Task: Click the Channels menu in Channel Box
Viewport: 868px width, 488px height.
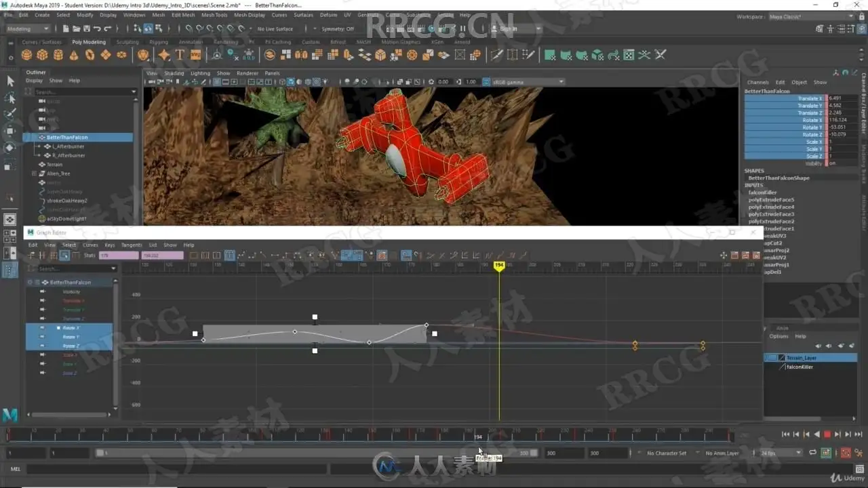Action: [x=758, y=82]
